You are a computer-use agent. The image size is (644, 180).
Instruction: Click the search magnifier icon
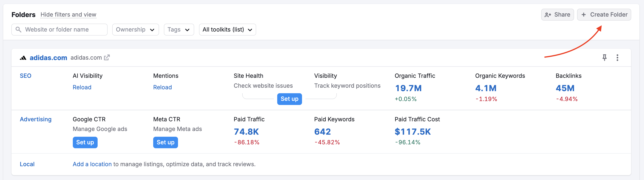coord(18,30)
